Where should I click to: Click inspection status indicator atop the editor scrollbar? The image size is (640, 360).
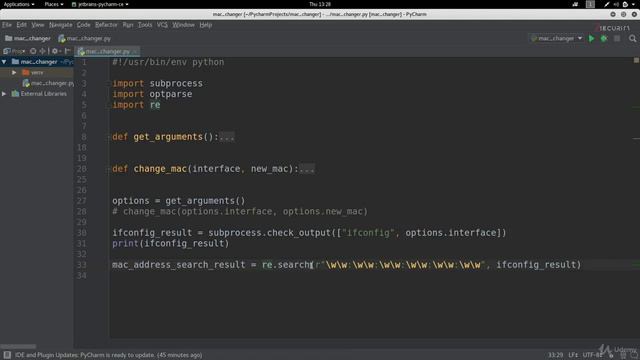click(x=636, y=60)
